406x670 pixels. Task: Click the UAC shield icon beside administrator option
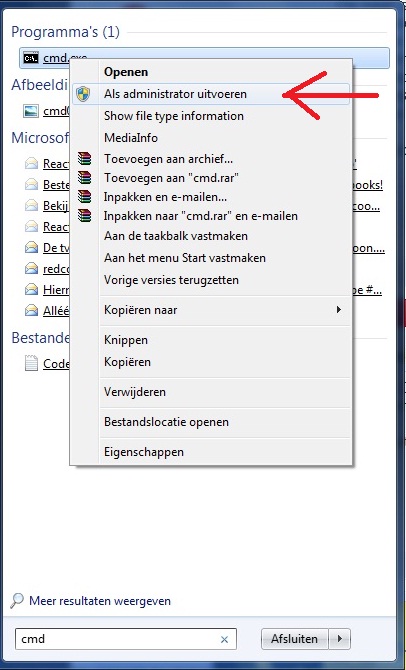(83, 94)
